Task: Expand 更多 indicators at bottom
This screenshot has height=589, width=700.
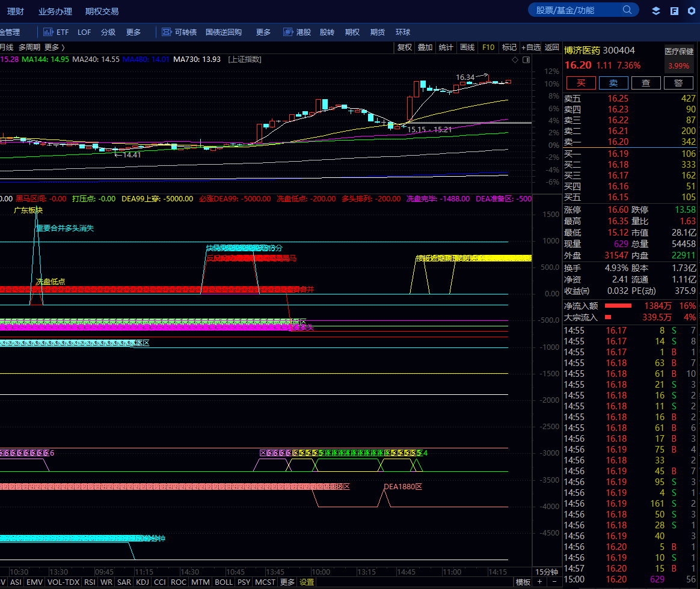Action: (287, 582)
